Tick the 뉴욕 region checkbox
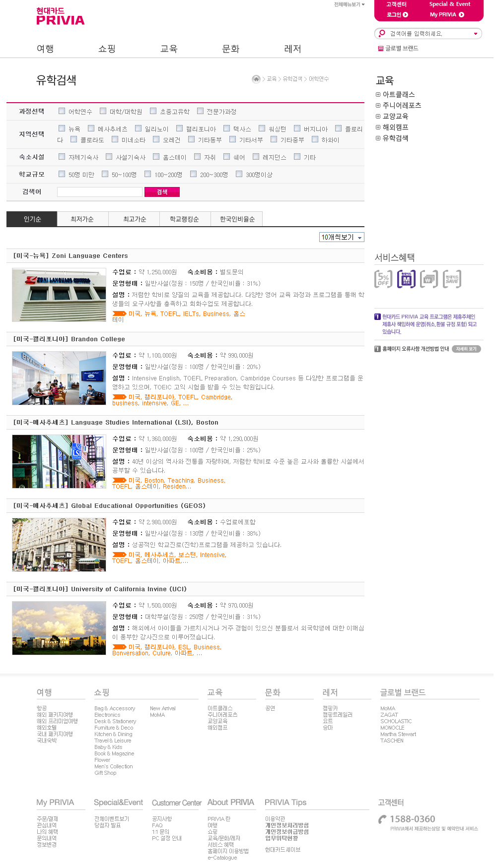The height and width of the screenshot is (868, 495). point(62,128)
